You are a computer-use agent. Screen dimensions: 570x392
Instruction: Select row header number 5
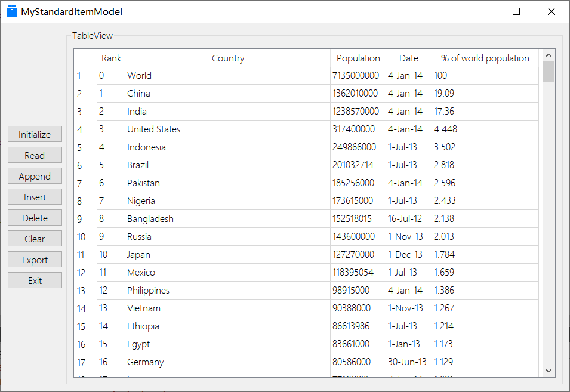coord(80,147)
